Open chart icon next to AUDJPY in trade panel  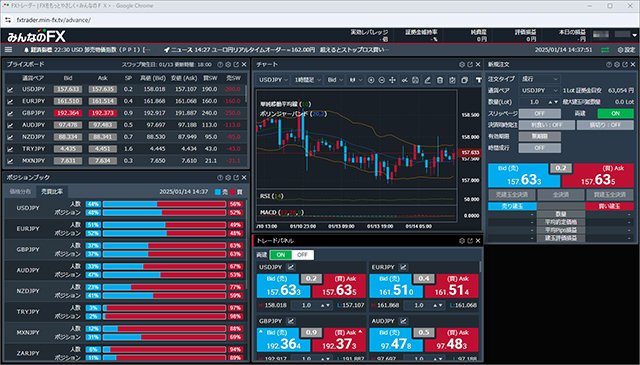[403, 321]
